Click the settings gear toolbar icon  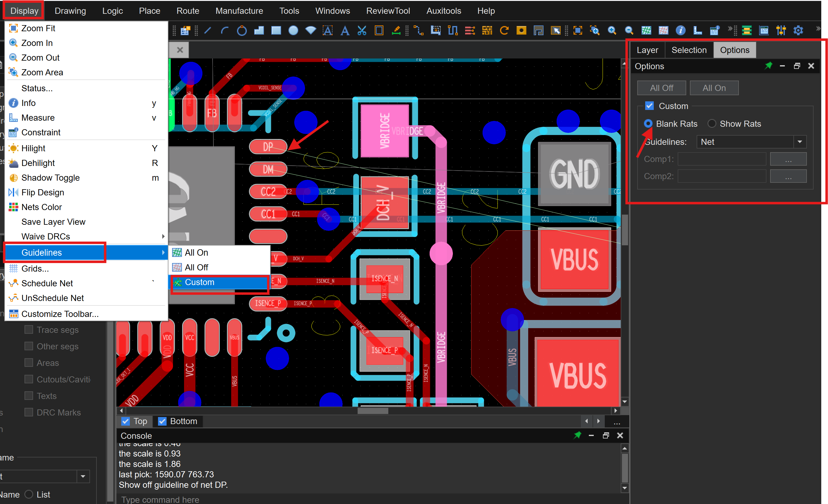(798, 31)
